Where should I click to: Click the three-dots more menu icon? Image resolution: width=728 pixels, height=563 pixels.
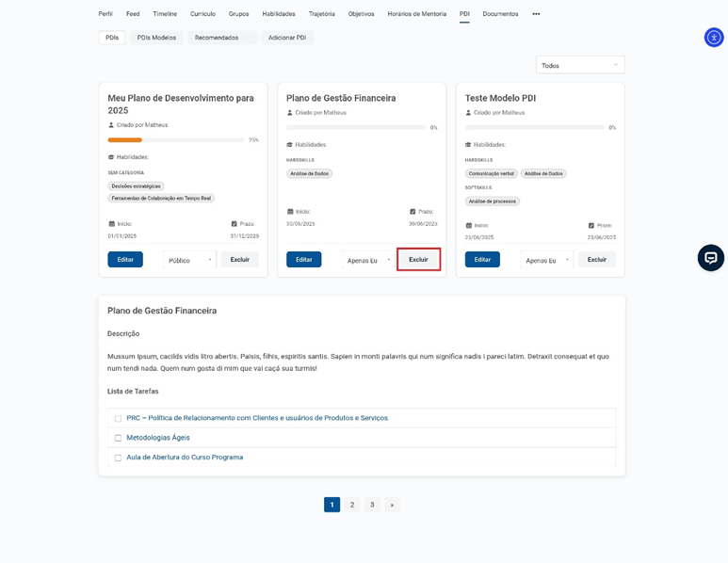(536, 14)
